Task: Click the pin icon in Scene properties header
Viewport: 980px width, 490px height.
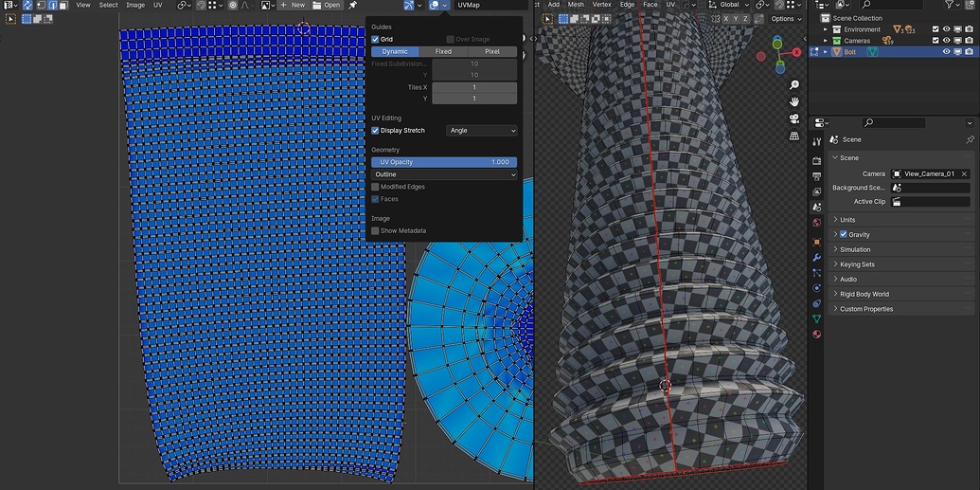Action: click(970, 139)
